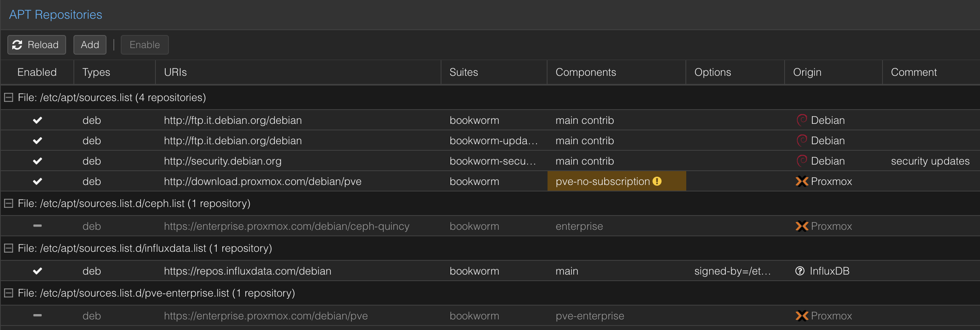Collapse the /etc/apt/sources.list file group
The height and width of the screenshot is (330, 980).
(9, 97)
